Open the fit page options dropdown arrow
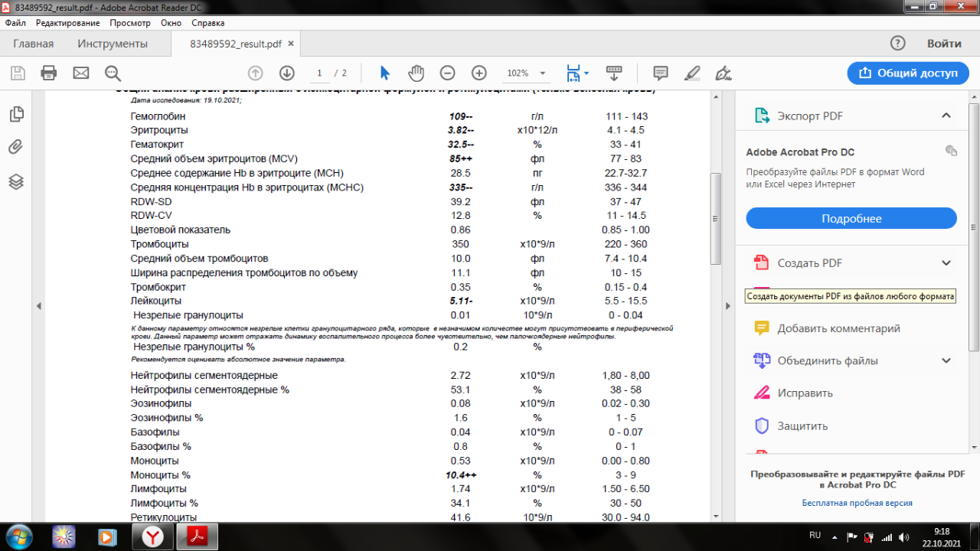 click(x=586, y=73)
